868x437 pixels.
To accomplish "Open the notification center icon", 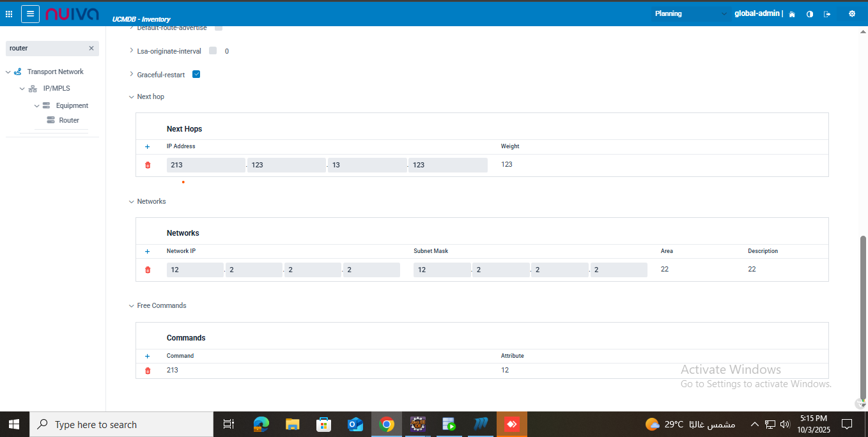I will [x=847, y=424].
